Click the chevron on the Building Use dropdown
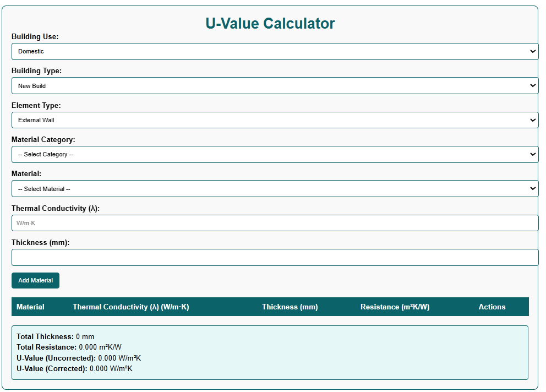The height and width of the screenshot is (392, 546). 532,51
